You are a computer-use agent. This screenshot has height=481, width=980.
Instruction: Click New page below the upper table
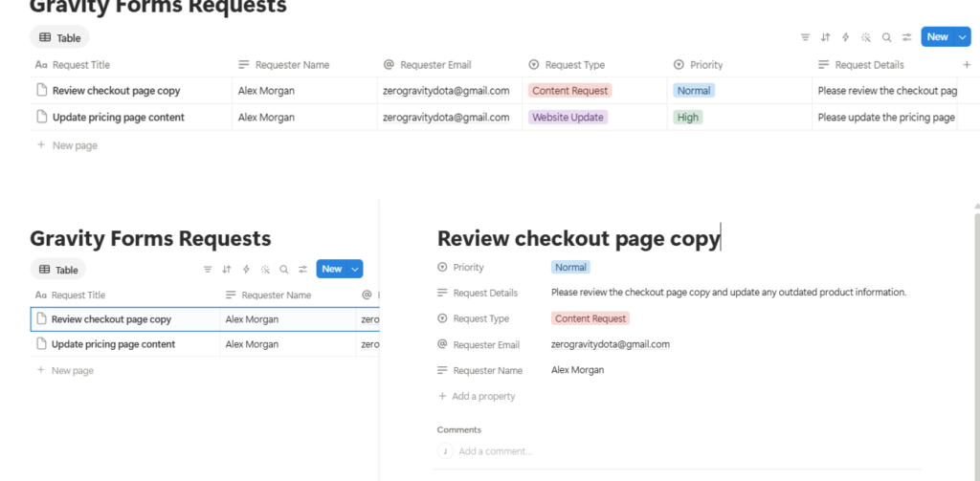click(x=68, y=145)
